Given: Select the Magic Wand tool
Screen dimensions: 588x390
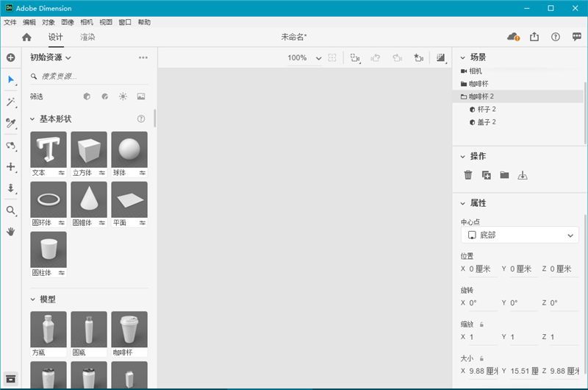Looking at the screenshot, I should coord(10,102).
